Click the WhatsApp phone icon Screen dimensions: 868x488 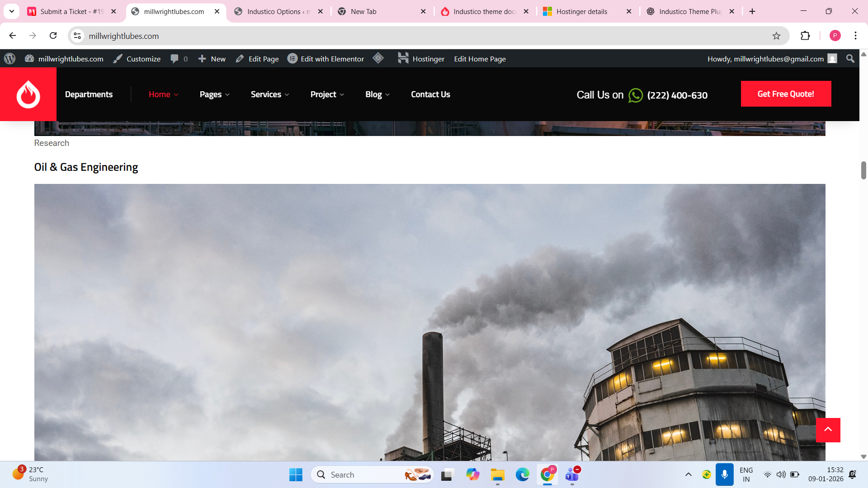(x=635, y=95)
